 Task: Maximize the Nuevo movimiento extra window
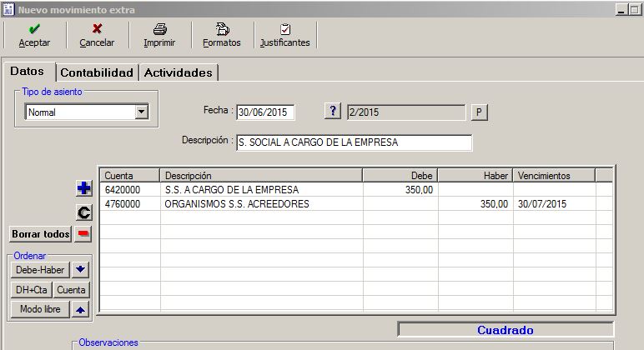point(635,9)
